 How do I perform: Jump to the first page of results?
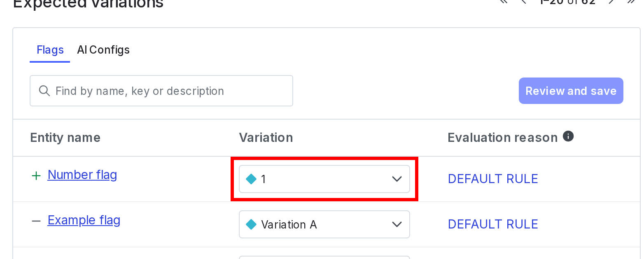coord(503,2)
